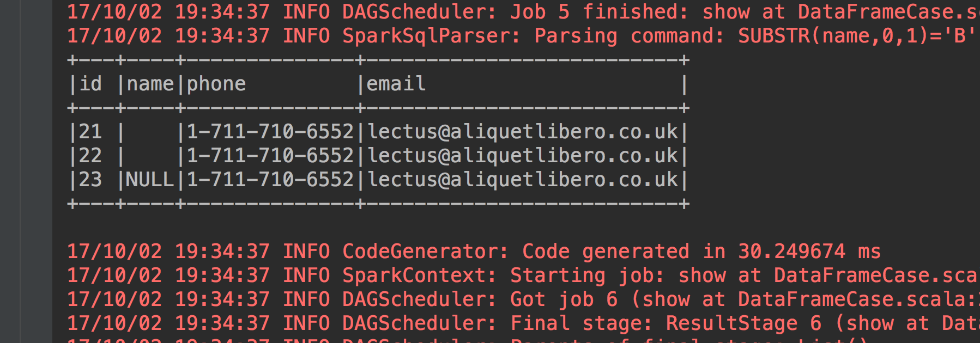Viewport: 980px width, 343px height.
Task: Click id value 22 in the table
Action: coord(90,156)
